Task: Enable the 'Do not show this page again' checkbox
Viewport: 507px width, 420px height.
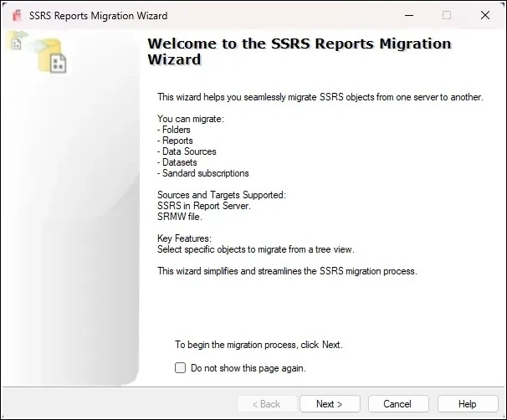Action: pyautogui.click(x=180, y=367)
